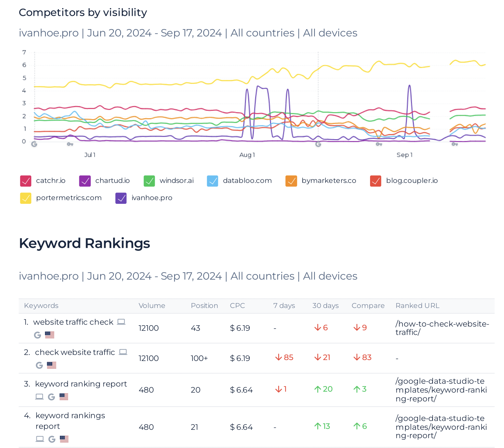This screenshot has height=448, width=504.
Task: Click the compare change down 9
Action: [360, 328]
